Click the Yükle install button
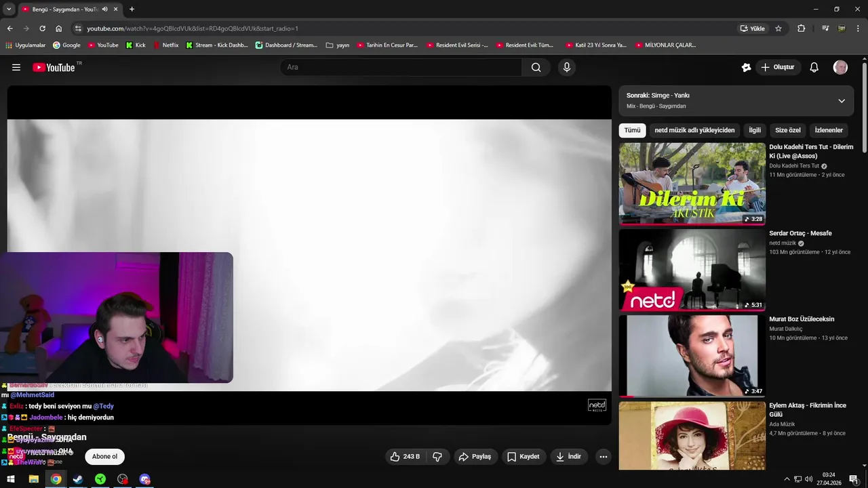This screenshot has height=488, width=868. coord(752,28)
